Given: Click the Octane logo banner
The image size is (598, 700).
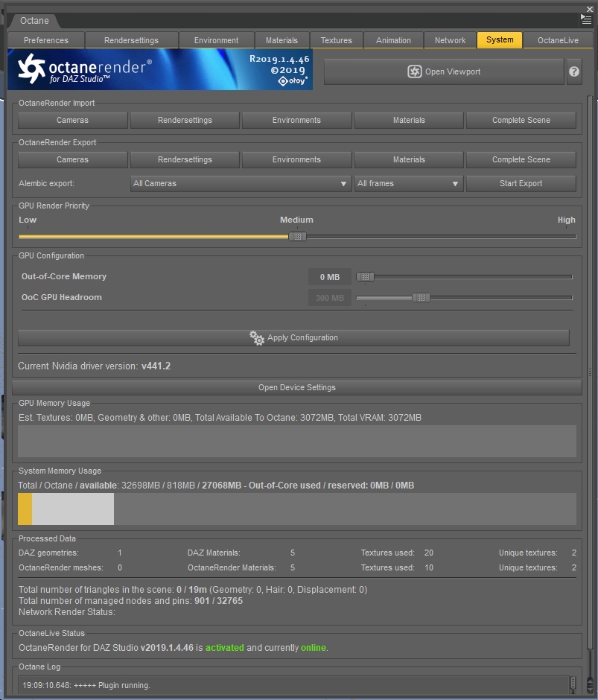Looking at the screenshot, I should pyautogui.click(x=160, y=69).
